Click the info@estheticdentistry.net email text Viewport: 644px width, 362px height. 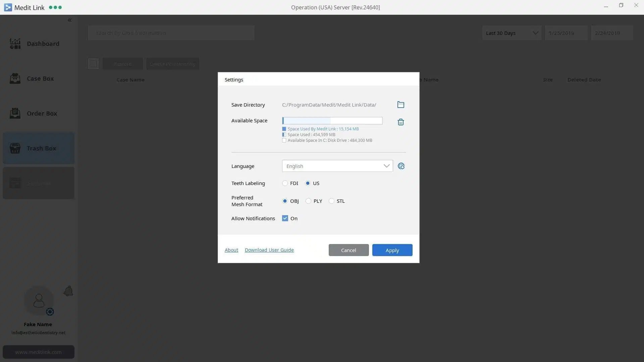pyautogui.click(x=39, y=333)
